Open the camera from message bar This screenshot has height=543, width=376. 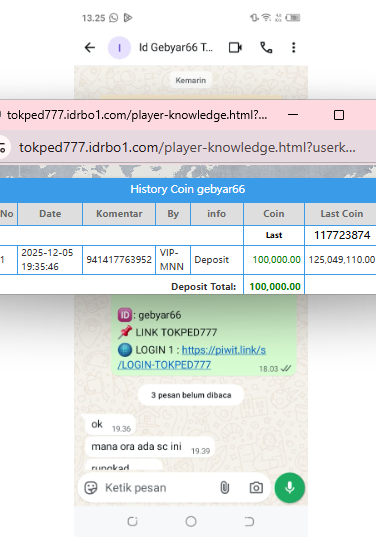point(256,488)
